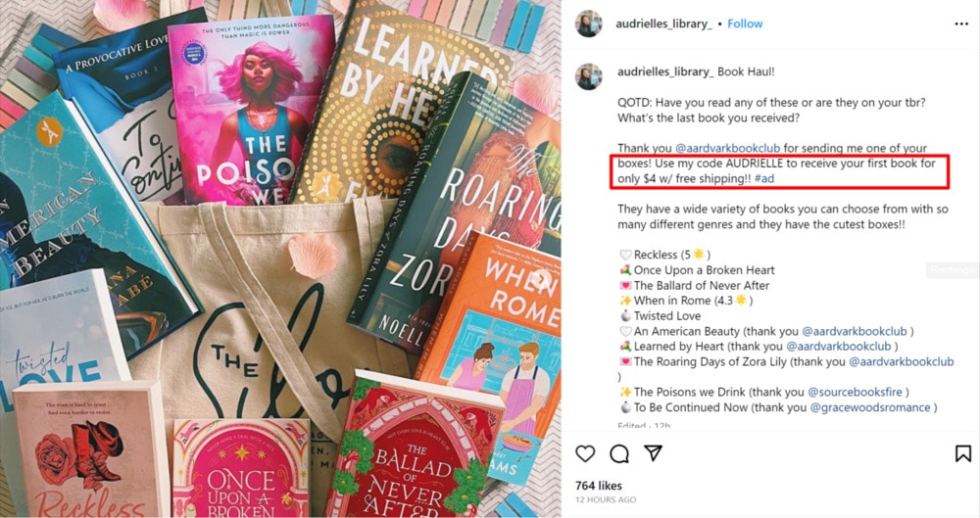Open the @sourcebooksfire mention
Image resolution: width=980 pixels, height=518 pixels.
pos(855,392)
